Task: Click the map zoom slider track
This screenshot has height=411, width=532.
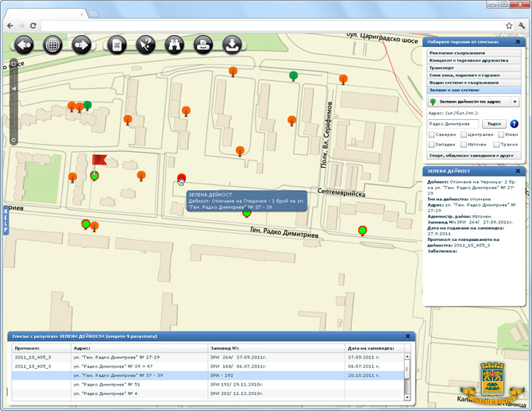Action: click(x=13, y=102)
